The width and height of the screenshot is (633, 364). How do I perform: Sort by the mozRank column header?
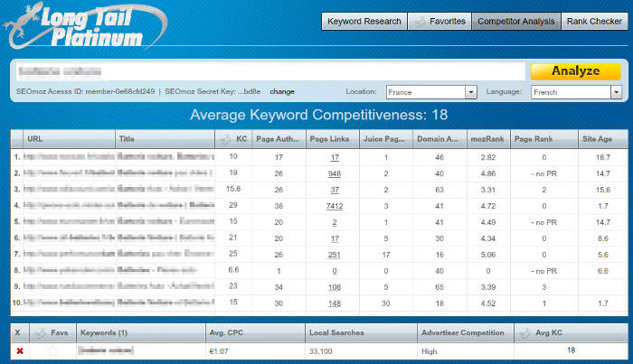point(488,139)
